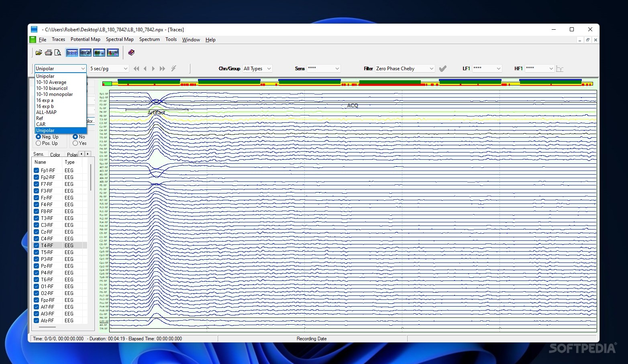Open the Potential Map view icon
The image size is (628, 364).
[86, 53]
